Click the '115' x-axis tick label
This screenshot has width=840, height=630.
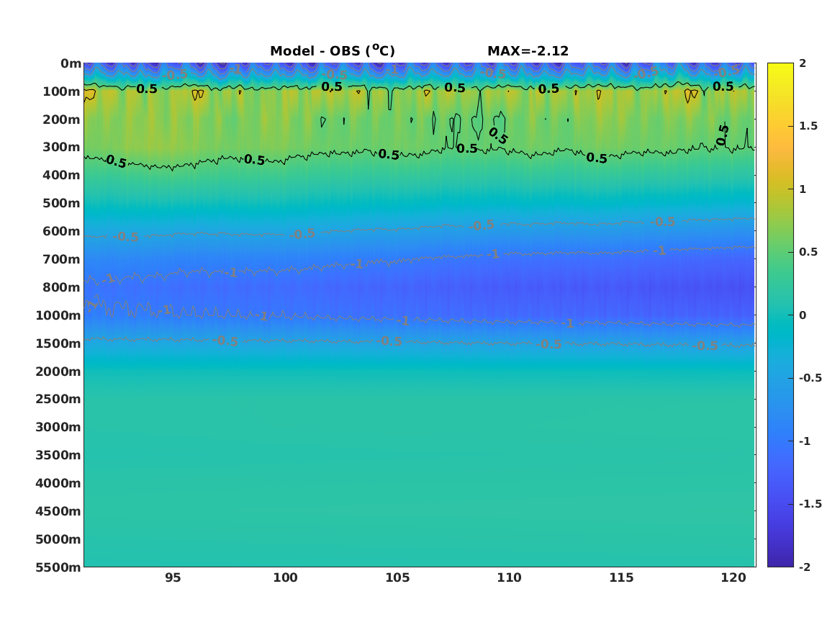(x=621, y=577)
